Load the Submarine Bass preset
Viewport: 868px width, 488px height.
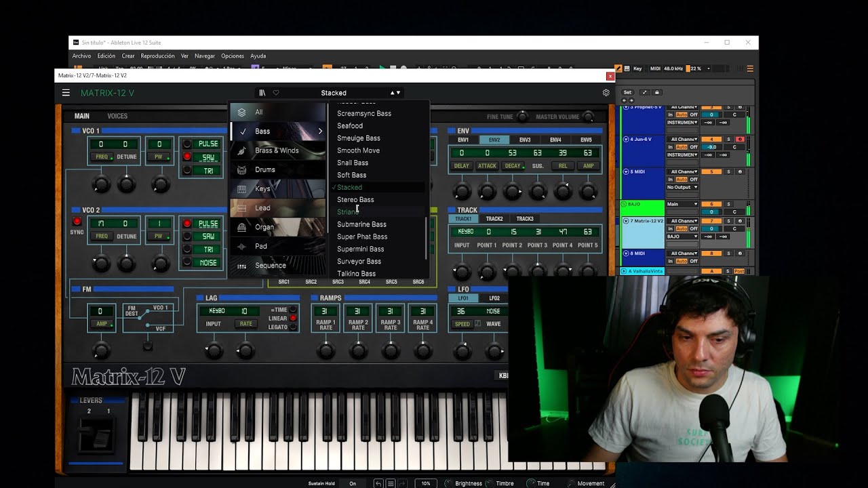361,224
